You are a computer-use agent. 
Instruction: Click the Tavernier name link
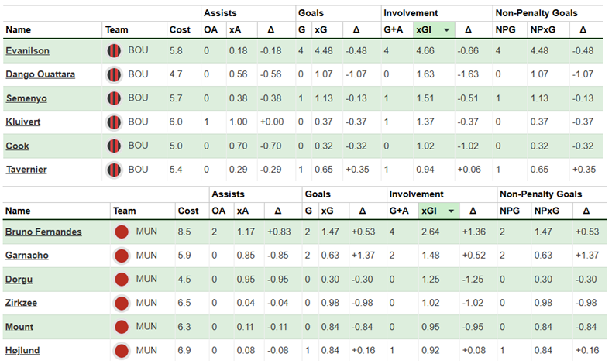(x=26, y=169)
